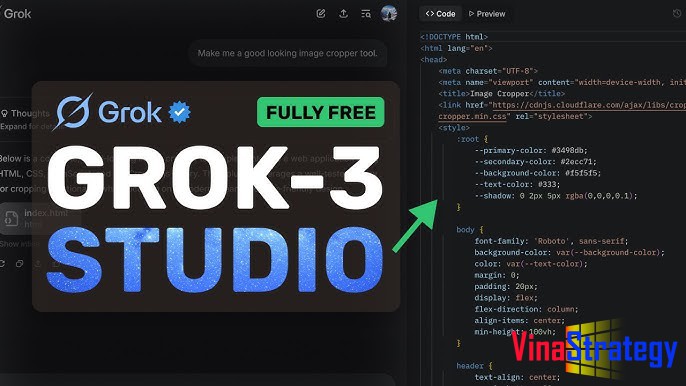Click the dim share icon below the response
Screen dimensions: 686x386
pos(38,263)
